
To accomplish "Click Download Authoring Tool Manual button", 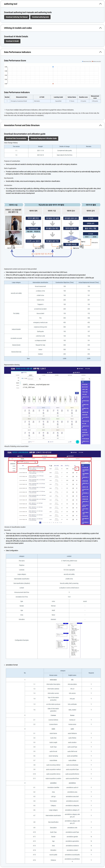I will pos(16,17).
